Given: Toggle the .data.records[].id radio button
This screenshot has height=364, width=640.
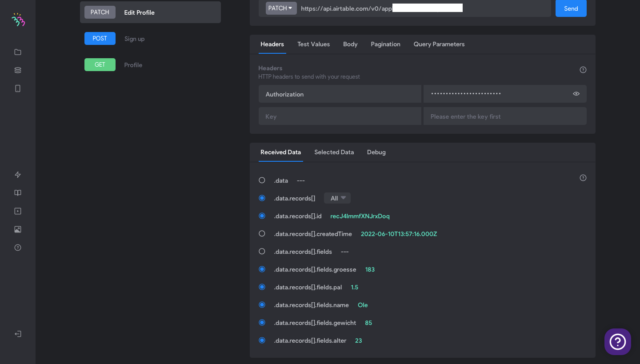Looking at the screenshot, I should 262,216.
